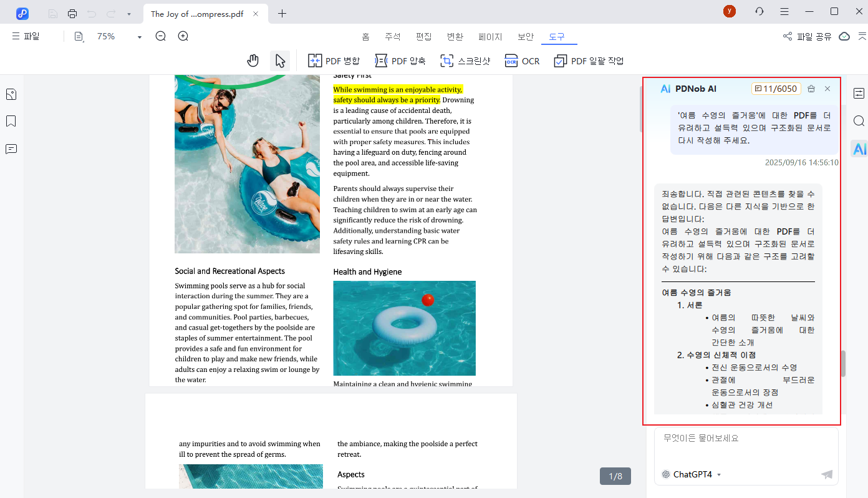The height and width of the screenshot is (498, 868).
Task: Close the PDNob AI panel
Action: click(827, 89)
